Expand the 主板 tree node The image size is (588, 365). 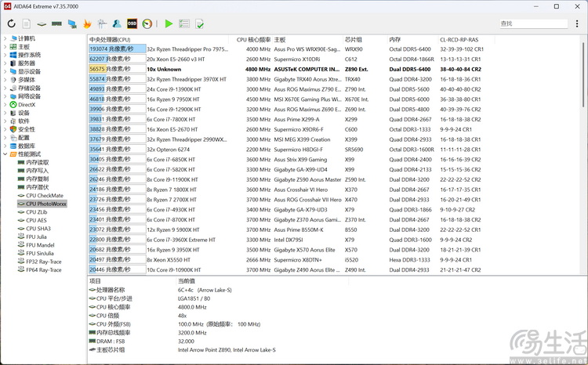[x=5, y=46]
